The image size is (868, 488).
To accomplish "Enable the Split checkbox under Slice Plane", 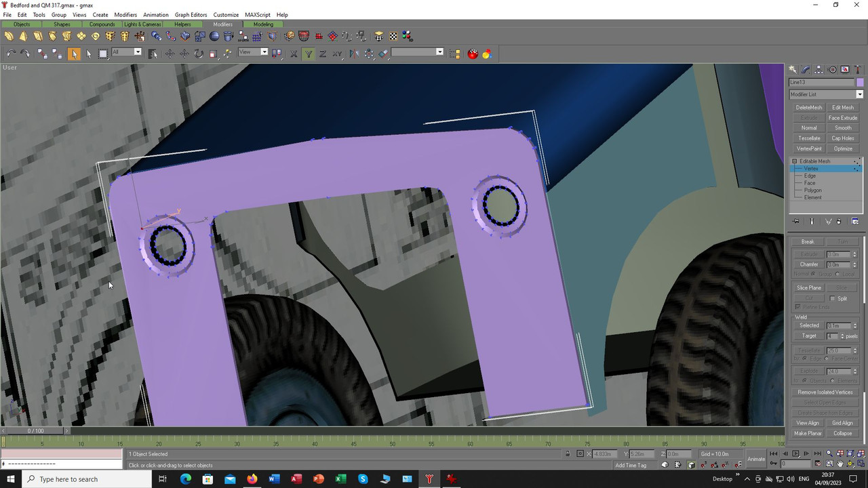I will pos(833,299).
